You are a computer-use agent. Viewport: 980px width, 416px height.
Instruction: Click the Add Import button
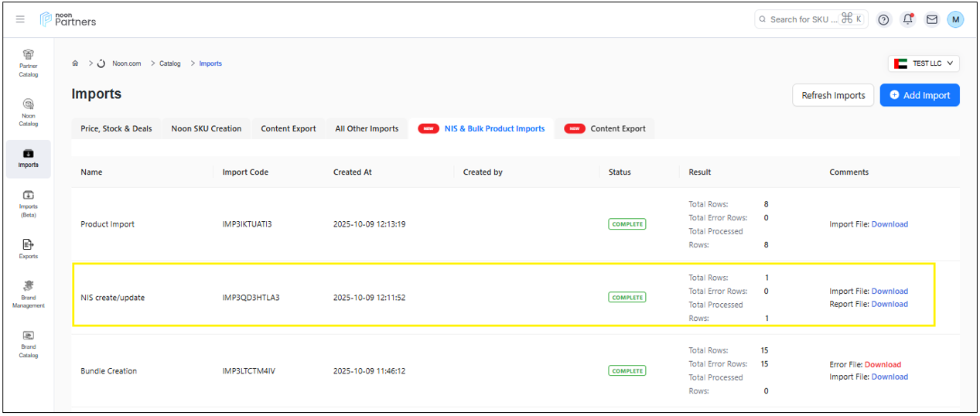[919, 95]
